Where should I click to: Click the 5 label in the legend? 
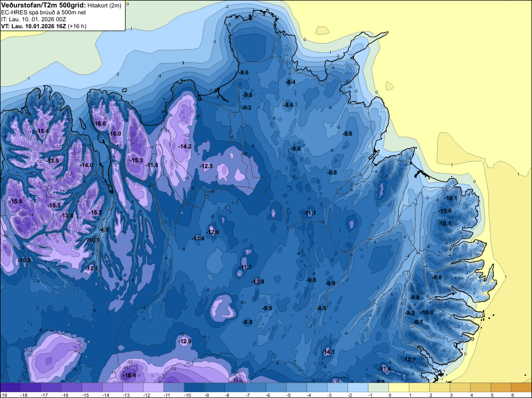[492, 395]
